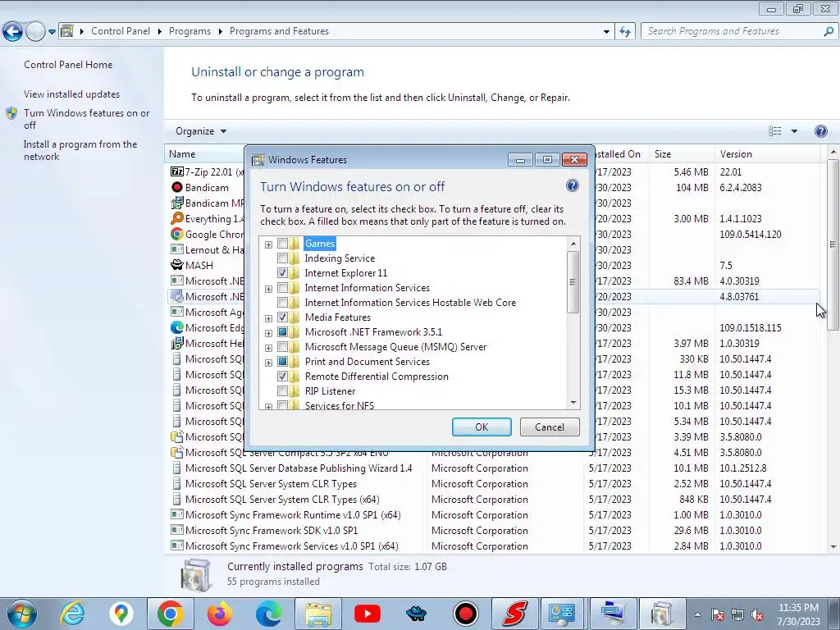Click the programs list scroll down arrow
Image resolution: width=840 pixels, height=630 pixels.
(833, 546)
